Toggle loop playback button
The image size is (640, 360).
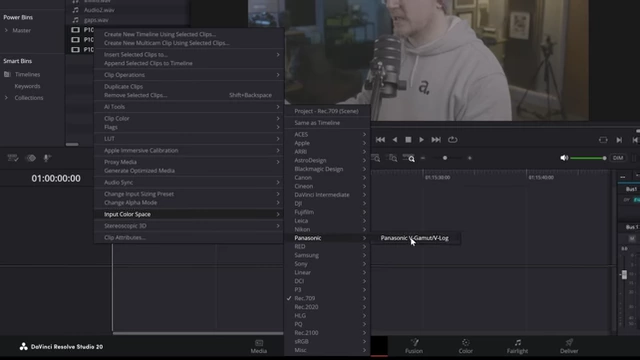[x=452, y=140]
